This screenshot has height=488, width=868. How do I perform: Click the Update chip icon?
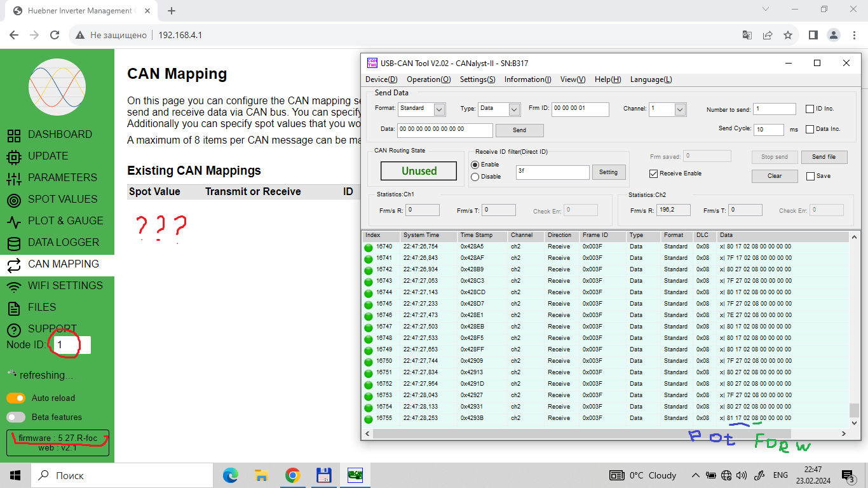tap(14, 156)
